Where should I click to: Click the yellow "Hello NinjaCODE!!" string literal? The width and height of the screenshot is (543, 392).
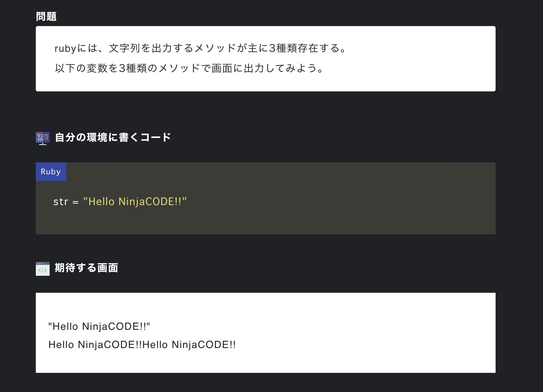[x=135, y=202]
